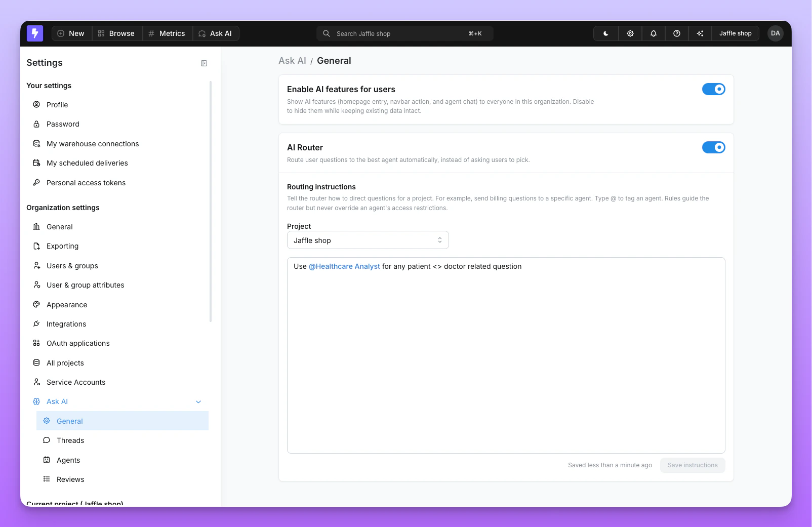Viewport: 812px width, 527px height.
Task: Open Ask AI from navbar
Action: 216,33
